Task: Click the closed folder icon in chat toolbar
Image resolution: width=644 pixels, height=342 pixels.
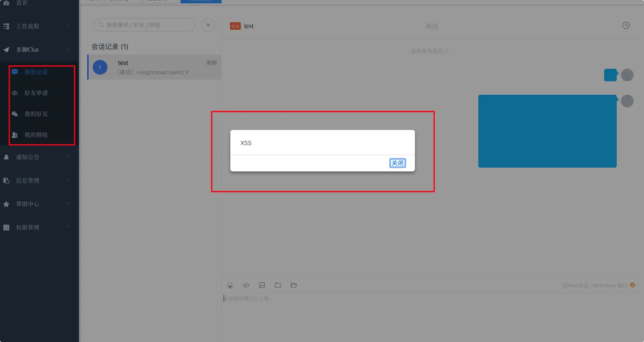Action: pos(278,285)
